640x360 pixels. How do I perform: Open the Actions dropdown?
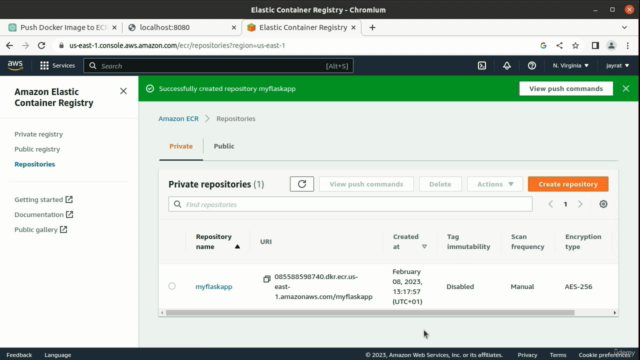(x=495, y=184)
